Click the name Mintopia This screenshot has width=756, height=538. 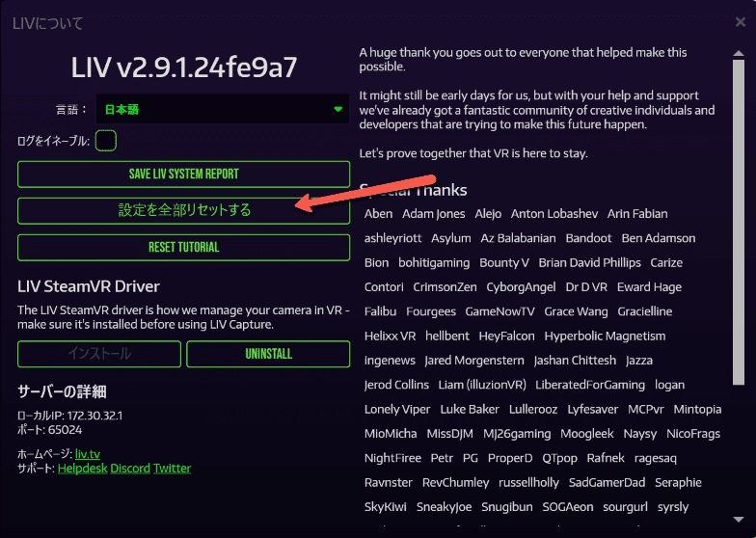697,409
